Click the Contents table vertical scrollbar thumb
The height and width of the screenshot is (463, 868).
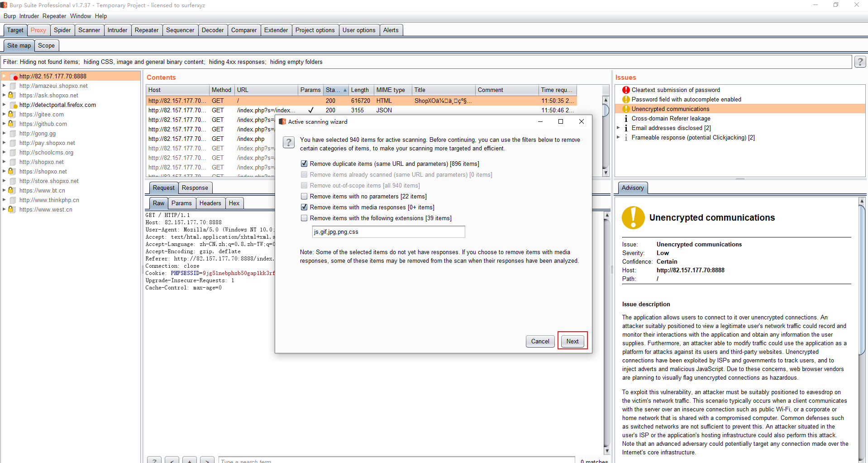coord(606,110)
